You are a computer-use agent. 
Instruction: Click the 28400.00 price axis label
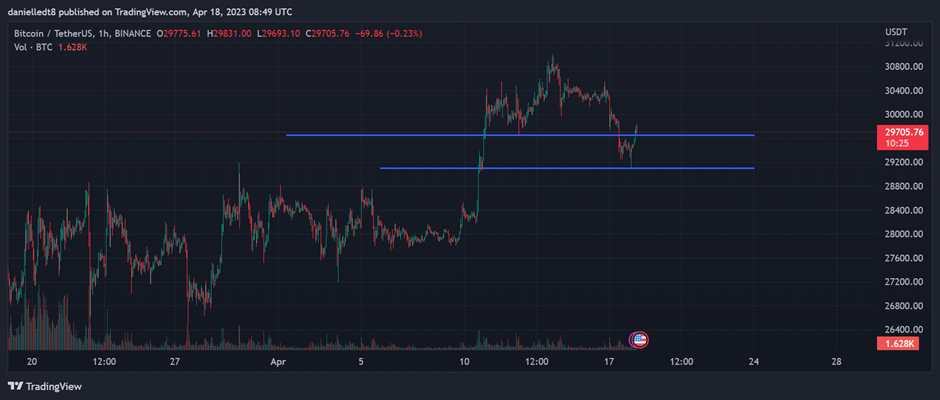point(903,210)
